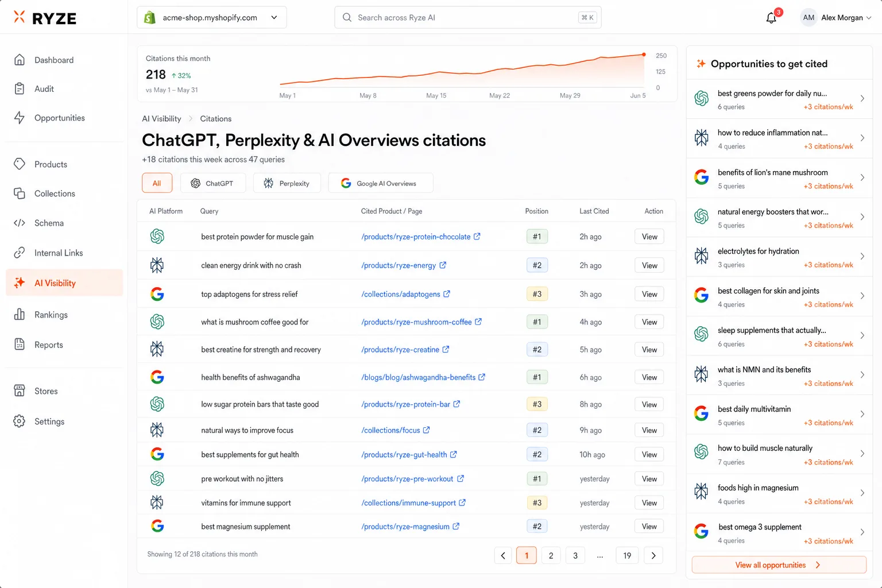Open external link icon for ryze-energy
882x588 pixels.
point(443,265)
